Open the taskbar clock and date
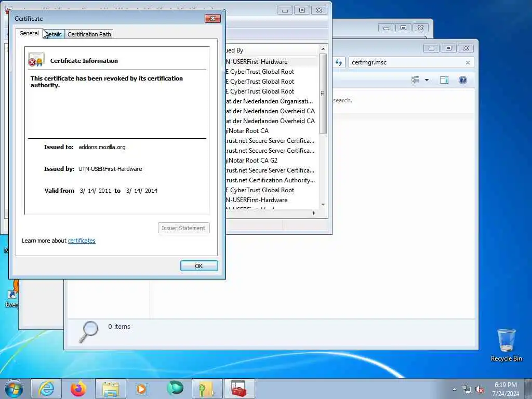 click(x=506, y=389)
